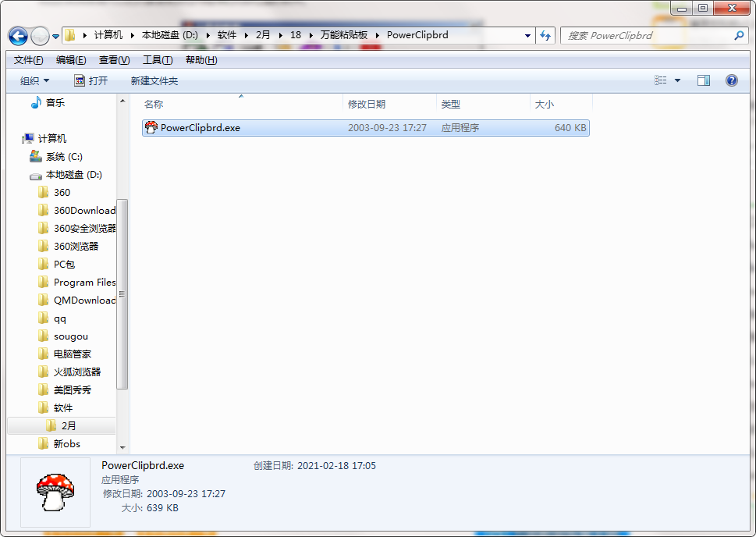Click the navigation pane scrollbar thumb
Image resolution: width=756 pixels, height=537 pixels.
tap(122, 293)
